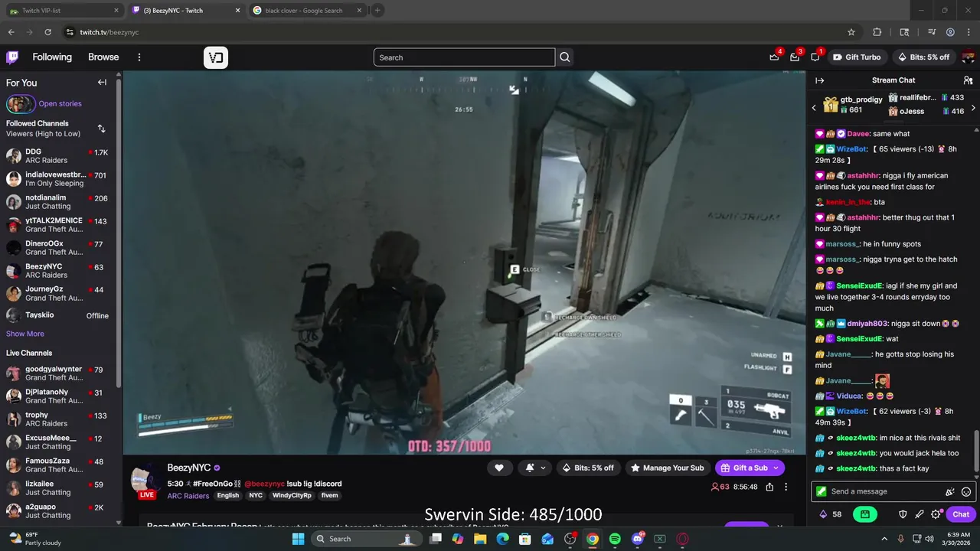Open DDG channel in sidebar
The height and width of the screenshot is (551, 980).
click(x=57, y=156)
